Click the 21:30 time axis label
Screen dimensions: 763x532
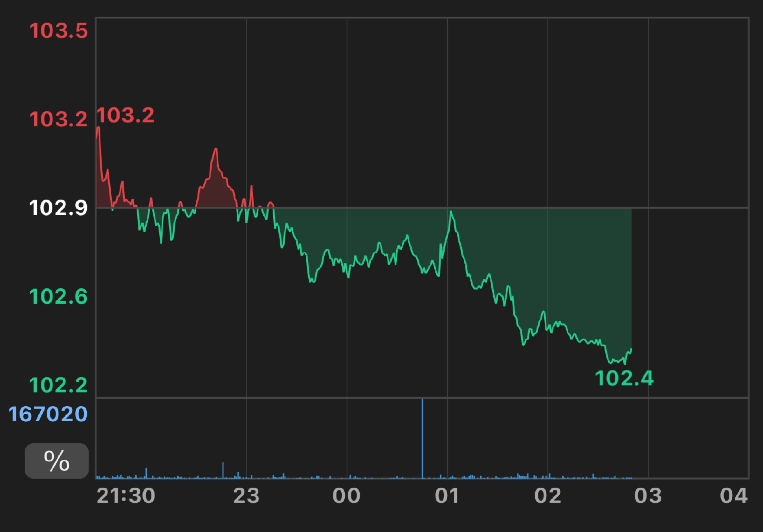click(126, 496)
